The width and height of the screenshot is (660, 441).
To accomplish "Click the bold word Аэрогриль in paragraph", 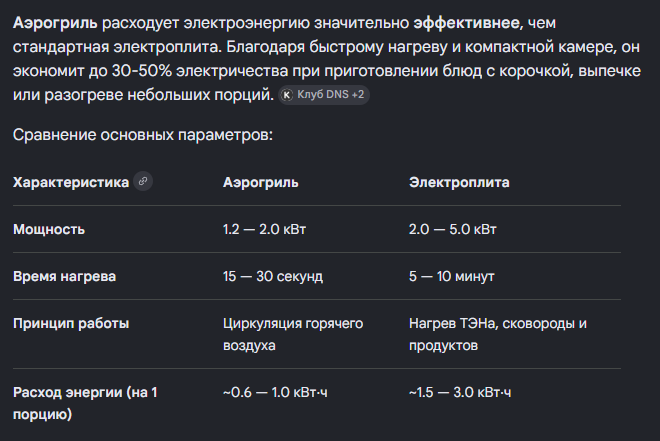I will pyautogui.click(x=55, y=23).
